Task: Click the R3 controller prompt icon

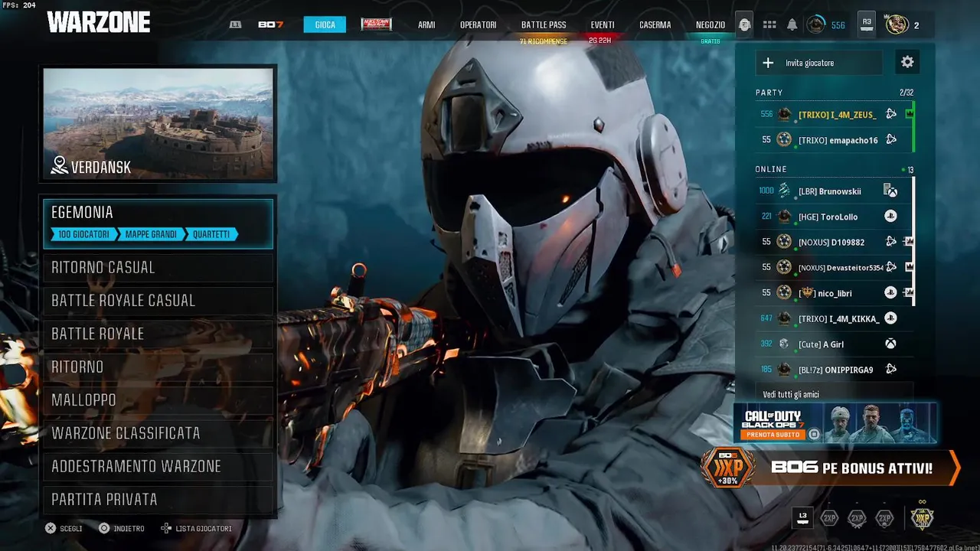Action: 867,23
